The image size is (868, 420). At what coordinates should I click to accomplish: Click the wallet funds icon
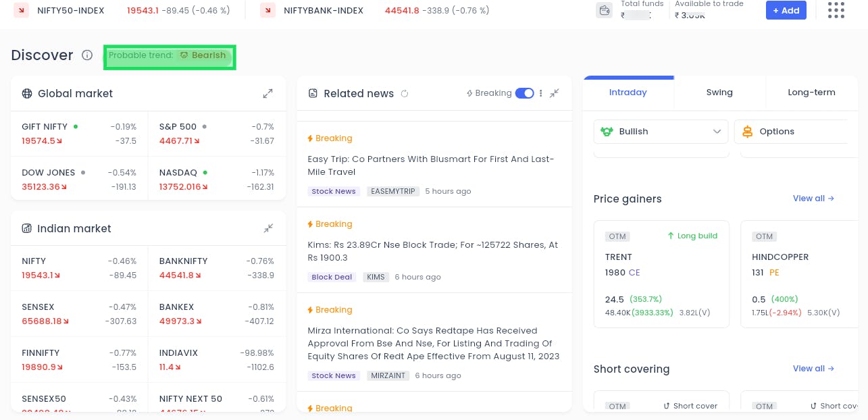604,10
